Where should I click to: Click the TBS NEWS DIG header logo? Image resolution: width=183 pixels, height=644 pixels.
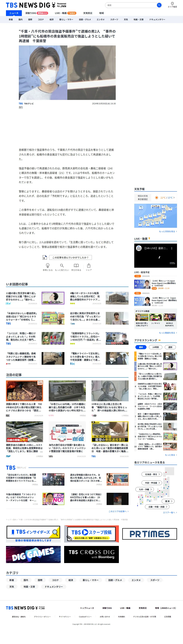tap(36, 5)
